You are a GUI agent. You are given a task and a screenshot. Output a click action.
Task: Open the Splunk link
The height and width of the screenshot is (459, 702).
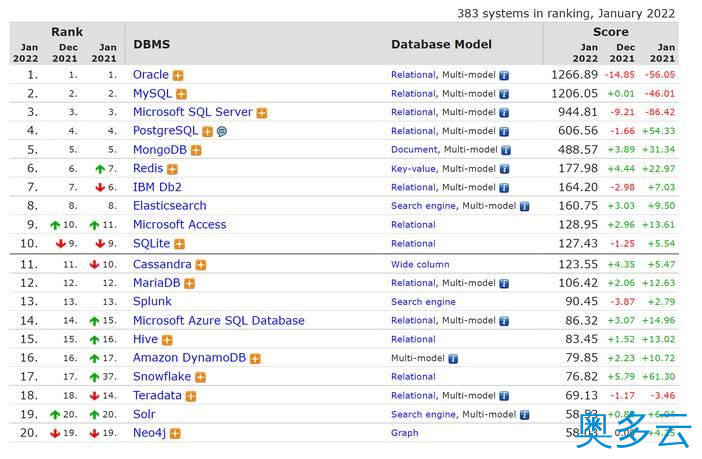[152, 301]
